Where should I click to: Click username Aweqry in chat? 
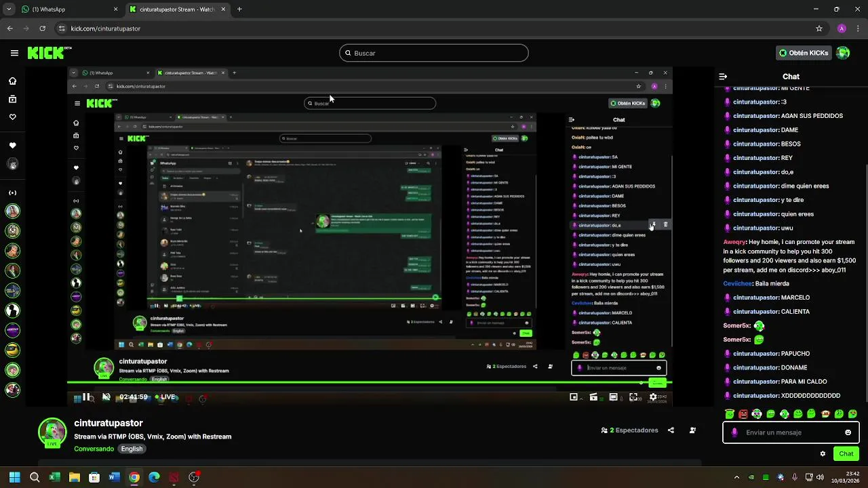(734, 242)
